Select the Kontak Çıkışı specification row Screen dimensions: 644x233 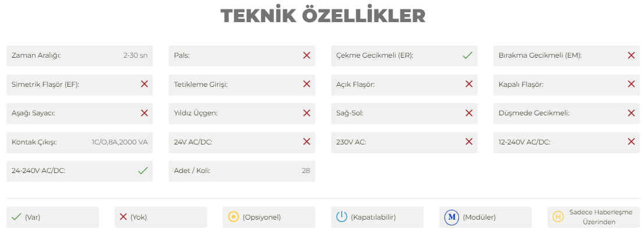(x=80, y=142)
